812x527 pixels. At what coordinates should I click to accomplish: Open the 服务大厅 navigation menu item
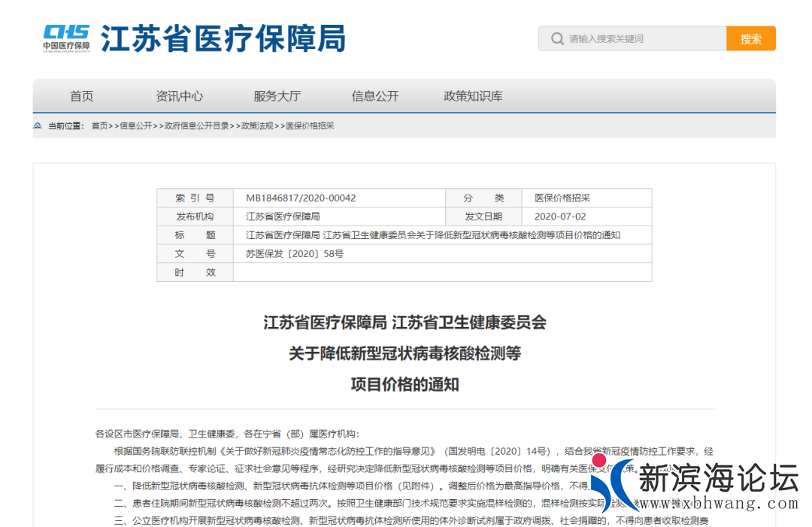pyautogui.click(x=277, y=95)
